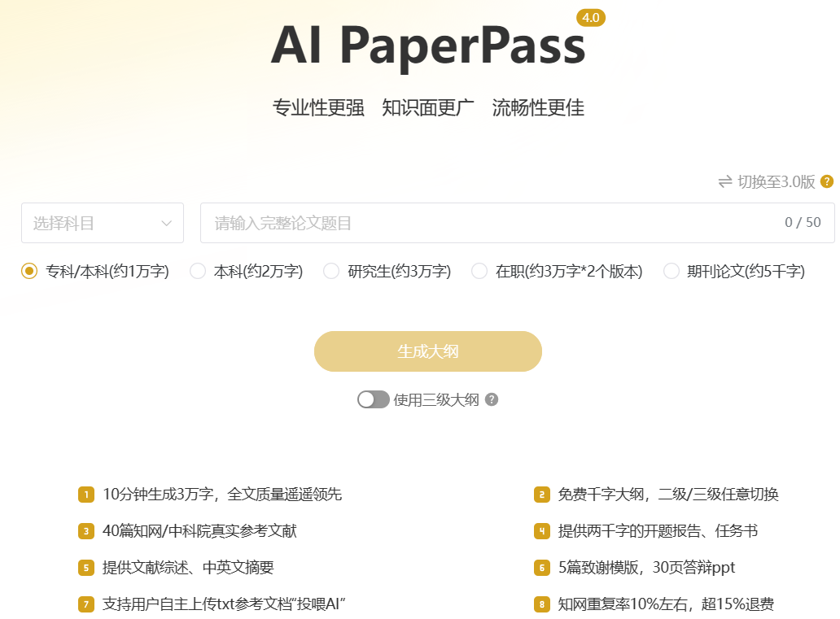840x619 pixels.
Task: Toggle the 使用三级大纲 switch
Action: [374, 399]
